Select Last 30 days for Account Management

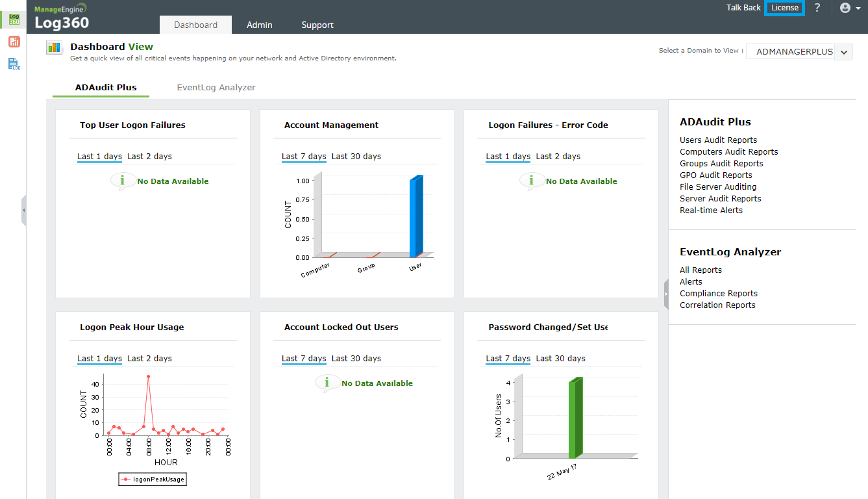coord(356,156)
